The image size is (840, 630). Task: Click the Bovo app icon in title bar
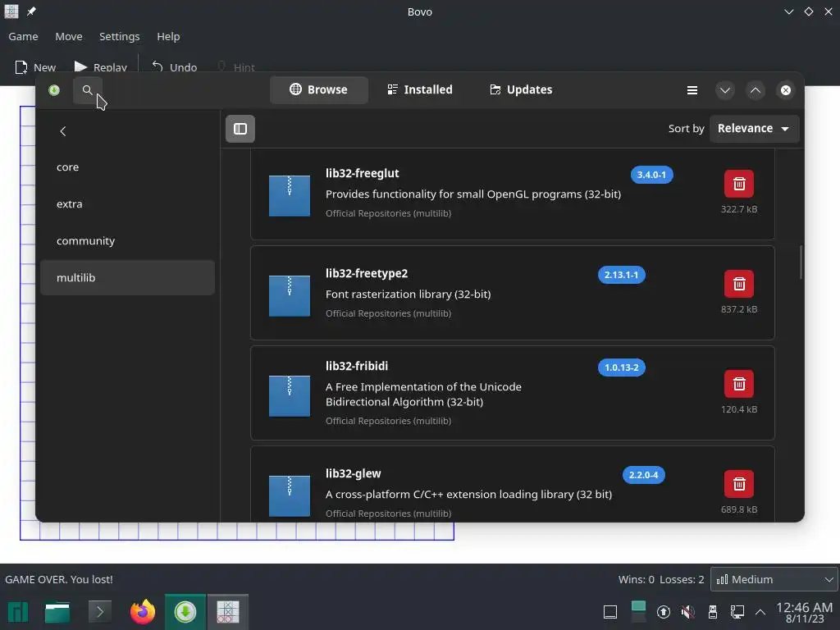11,11
